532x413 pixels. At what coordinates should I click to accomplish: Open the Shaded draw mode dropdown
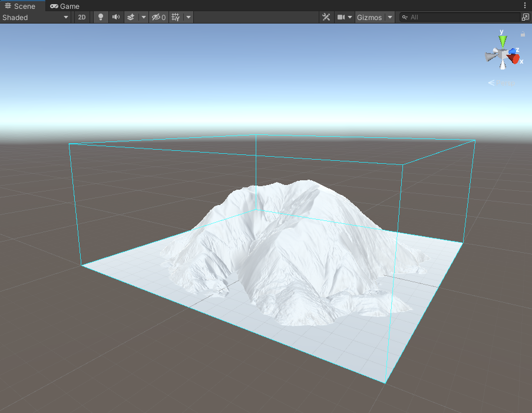(x=35, y=17)
